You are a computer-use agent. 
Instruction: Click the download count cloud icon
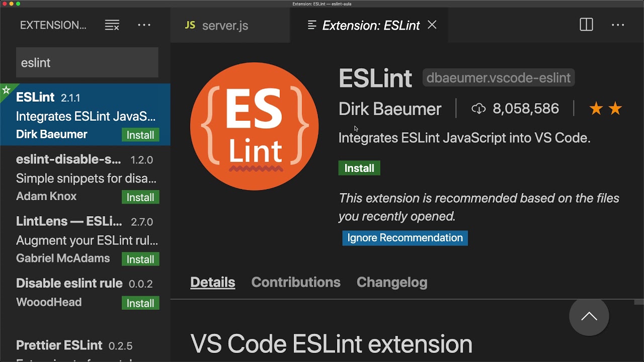pyautogui.click(x=478, y=109)
